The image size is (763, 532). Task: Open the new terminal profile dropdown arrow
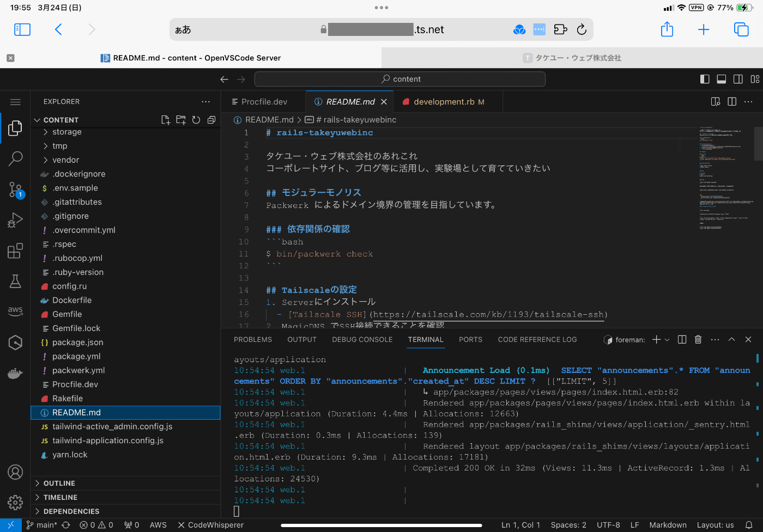667,339
